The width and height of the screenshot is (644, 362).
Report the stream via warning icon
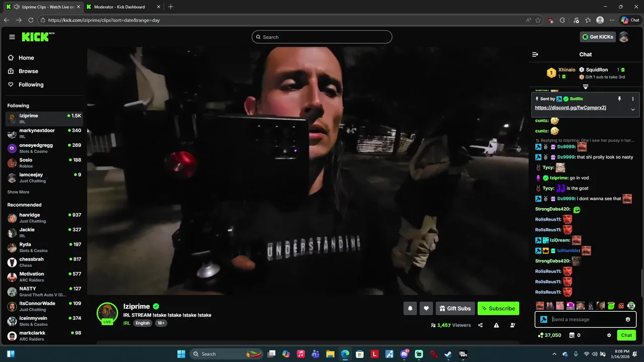(x=496, y=325)
